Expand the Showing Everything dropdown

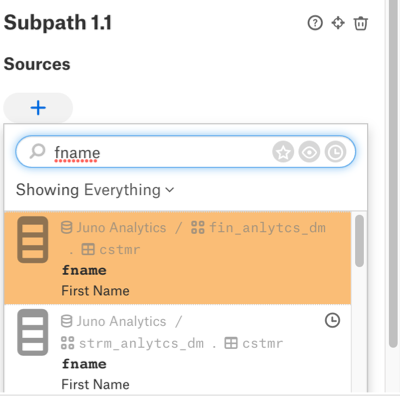[x=95, y=190]
